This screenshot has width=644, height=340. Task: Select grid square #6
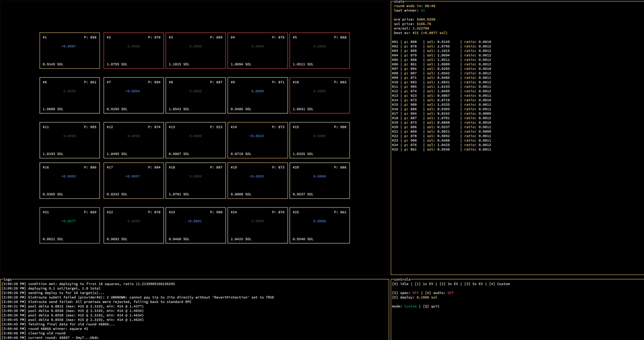point(70,95)
